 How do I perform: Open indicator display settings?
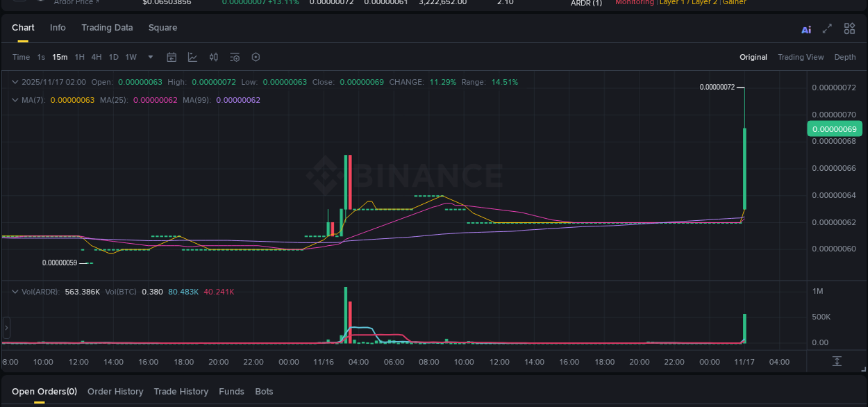(235, 57)
